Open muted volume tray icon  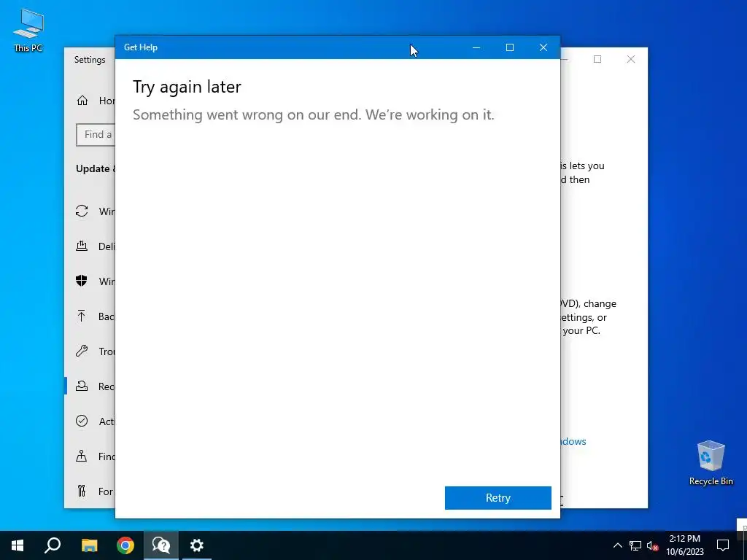pos(652,545)
